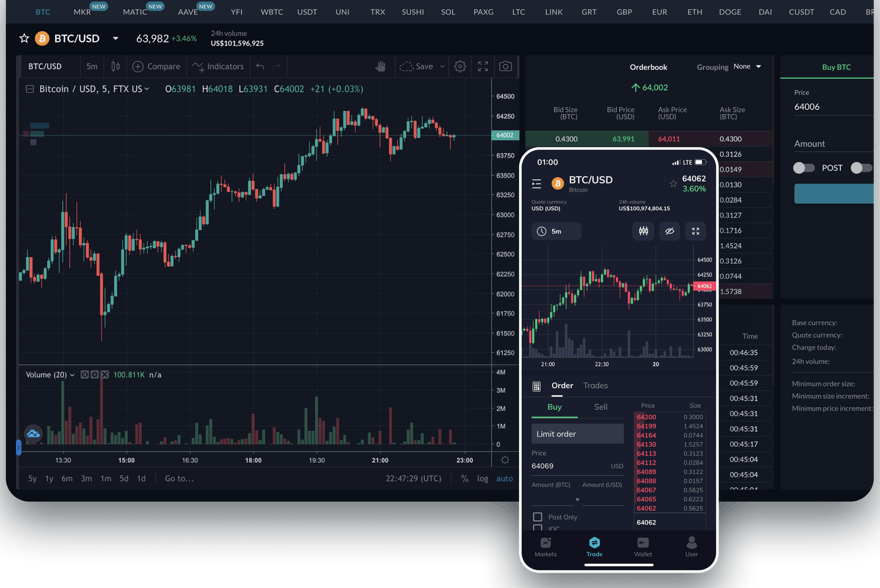Toggle the switch right of POST
Screen dimensions: 880x588
pyautogui.click(x=861, y=168)
